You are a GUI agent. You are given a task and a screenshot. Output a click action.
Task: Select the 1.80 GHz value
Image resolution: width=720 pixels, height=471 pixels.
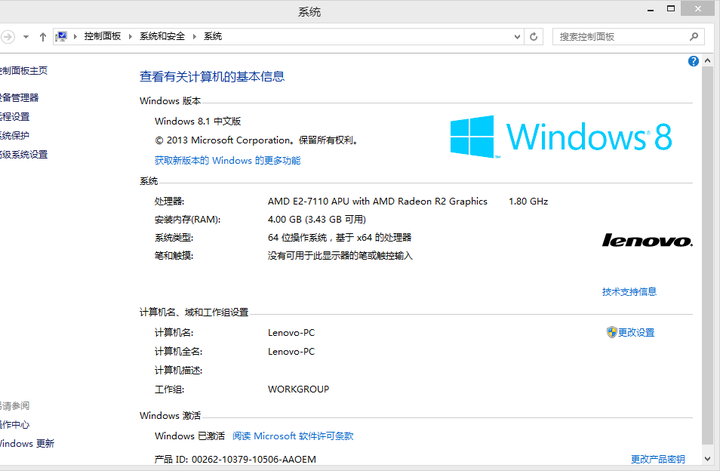[528, 201]
